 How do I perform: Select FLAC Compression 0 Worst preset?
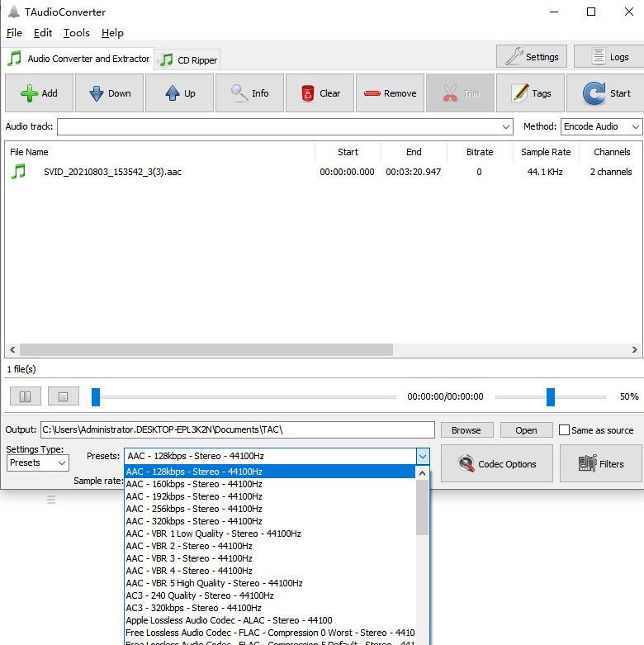click(270, 633)
